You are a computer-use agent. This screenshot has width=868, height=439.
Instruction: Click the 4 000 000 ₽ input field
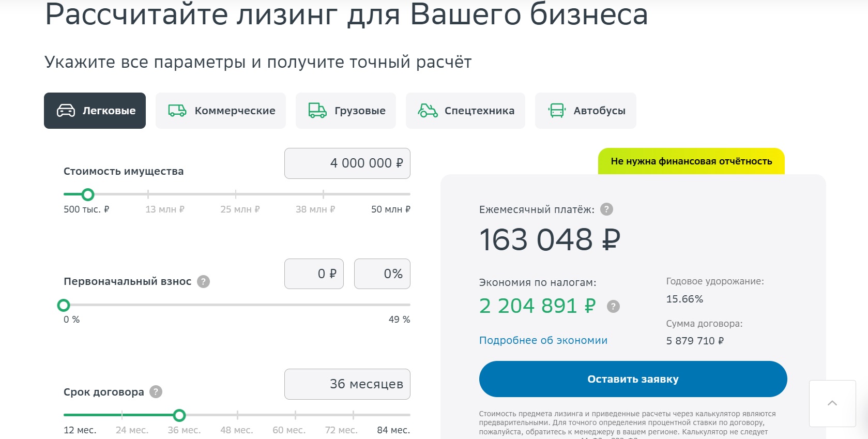[347, 163]
